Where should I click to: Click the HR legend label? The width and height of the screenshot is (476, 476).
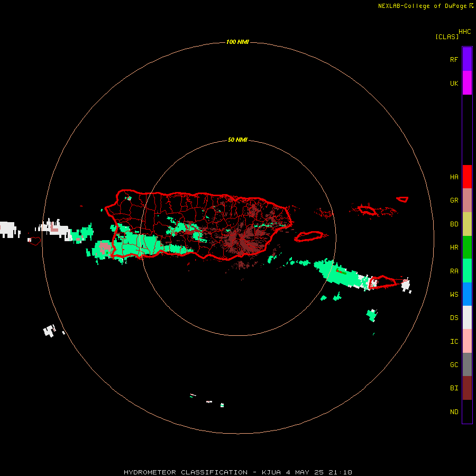[454, 248]
